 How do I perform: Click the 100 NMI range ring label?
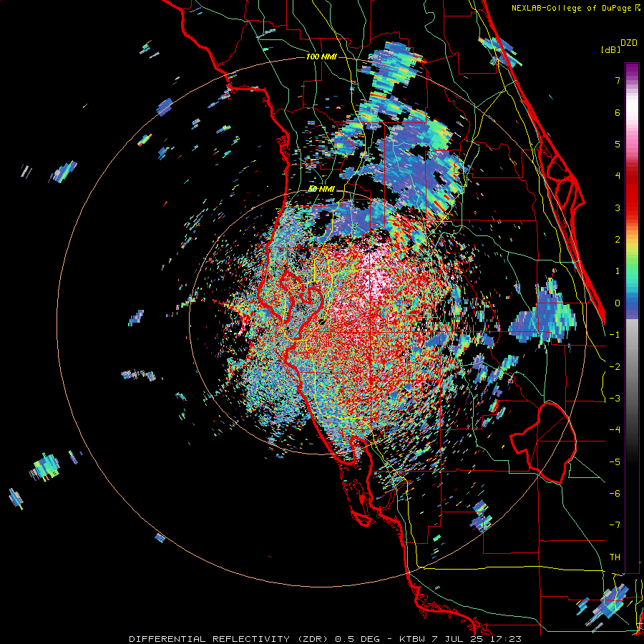pos(321,57)
